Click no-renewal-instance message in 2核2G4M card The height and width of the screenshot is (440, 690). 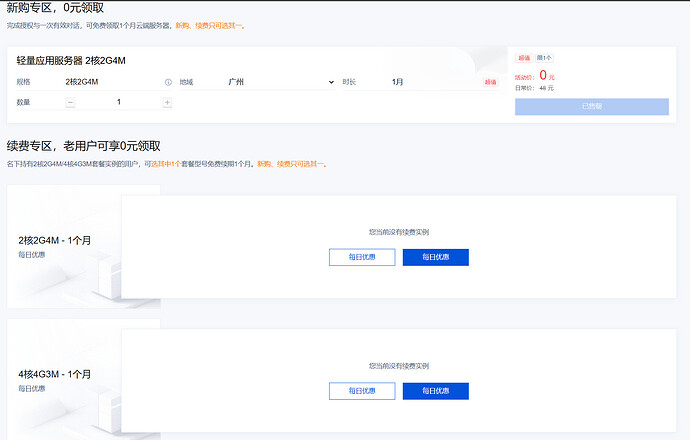[399, 232]
